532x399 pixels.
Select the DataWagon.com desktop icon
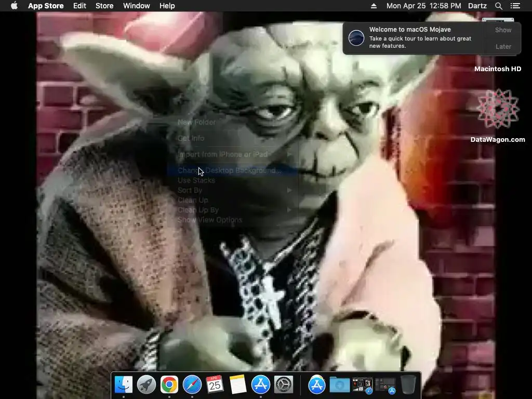coord(498,109)
